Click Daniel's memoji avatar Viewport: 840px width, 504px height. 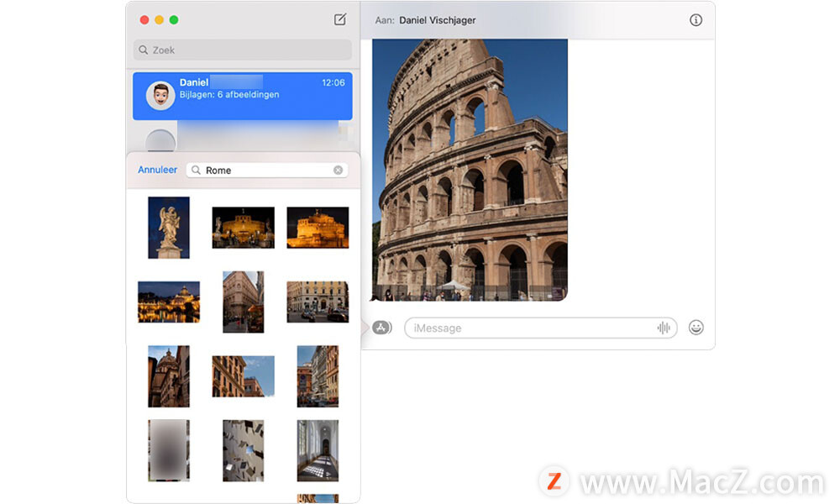pos(160,95)
